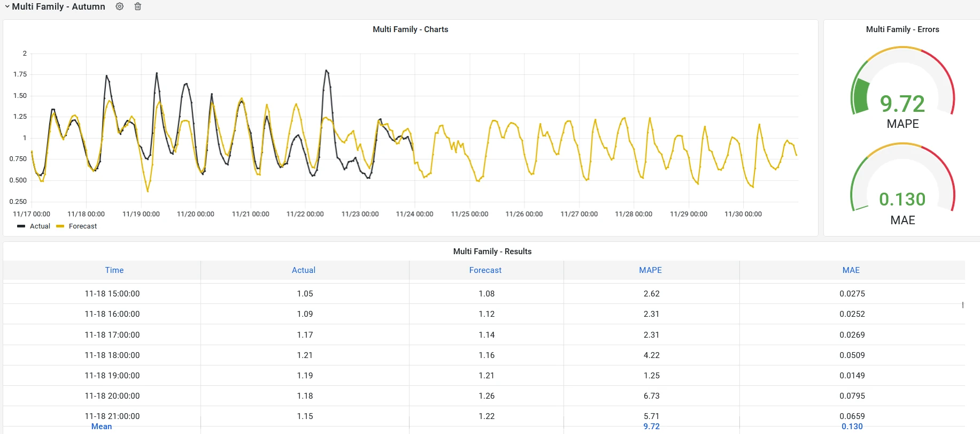This screenshot has height=434, width=980.
Task: Sort results by Actual column header
Action: click(304, 270)
